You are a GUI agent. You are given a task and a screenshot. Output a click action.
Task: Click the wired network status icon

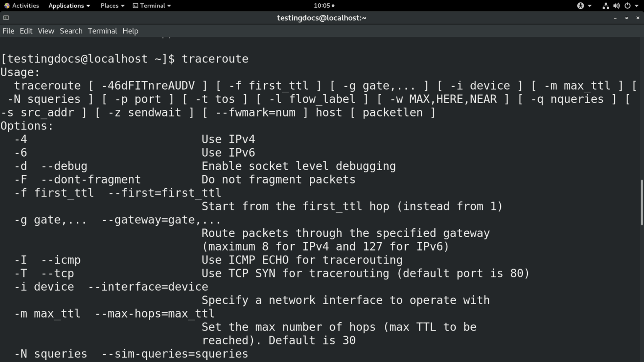point(605,5)
